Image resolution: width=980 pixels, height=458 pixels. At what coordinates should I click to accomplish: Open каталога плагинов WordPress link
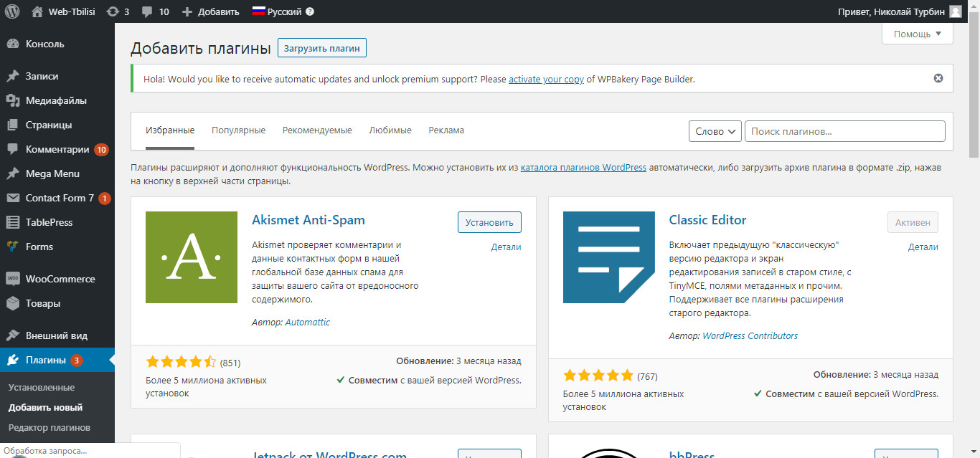(x=583, y=168)
